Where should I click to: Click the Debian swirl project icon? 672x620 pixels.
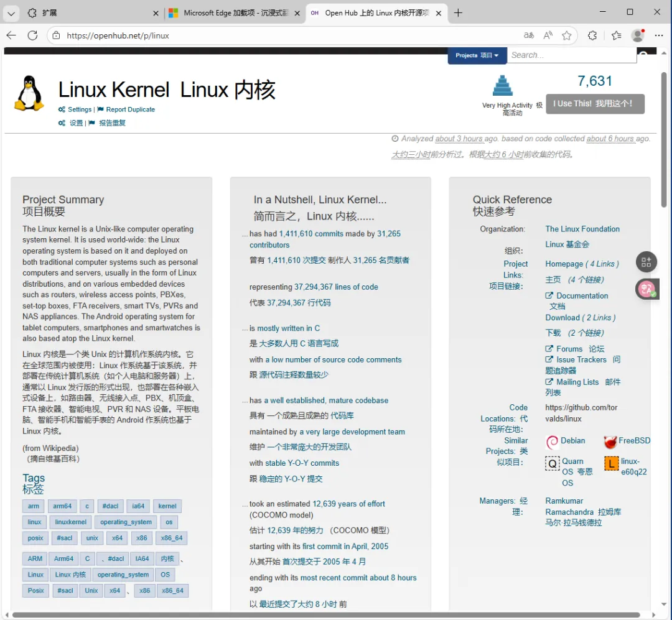click(553, 442)
